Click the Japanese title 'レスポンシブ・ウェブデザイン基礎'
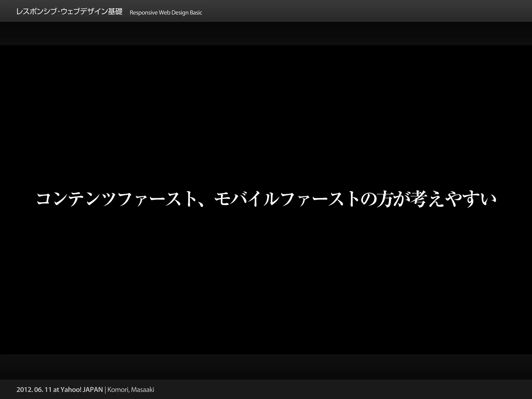Image resolution: width=532 pixels, height=399 pixels. (x=69, y=12)
